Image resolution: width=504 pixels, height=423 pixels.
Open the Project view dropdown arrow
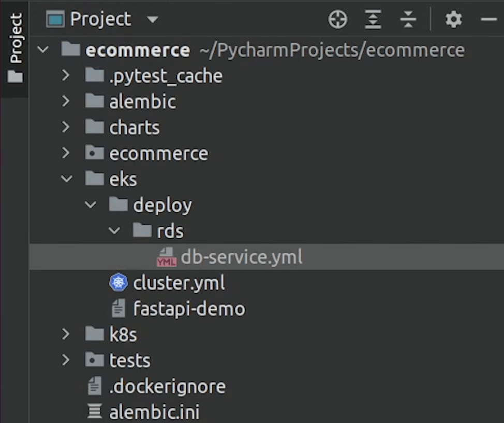pos(152,20)
